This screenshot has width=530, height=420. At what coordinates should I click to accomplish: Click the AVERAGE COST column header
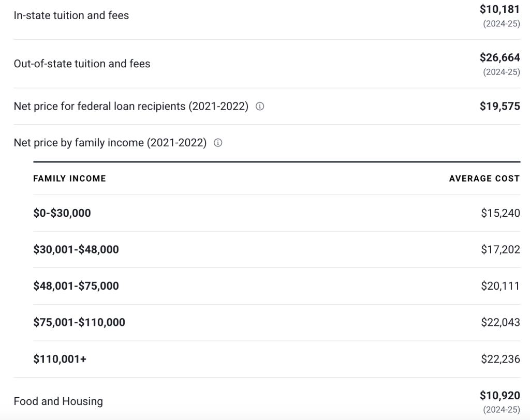(x=484, y=178)
